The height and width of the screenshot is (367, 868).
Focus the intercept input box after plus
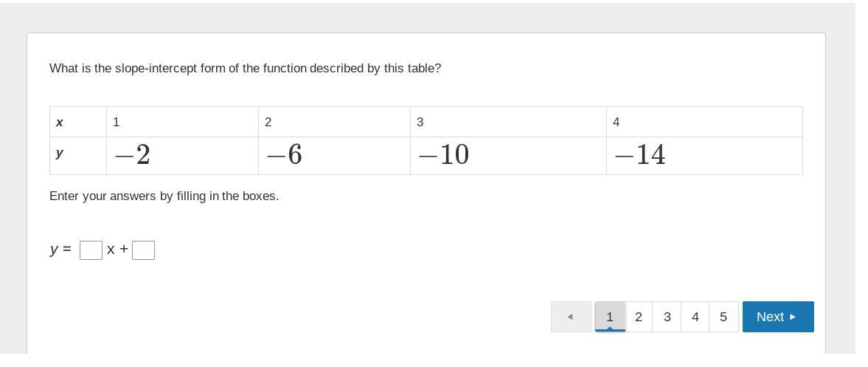(x=143, y=250)
